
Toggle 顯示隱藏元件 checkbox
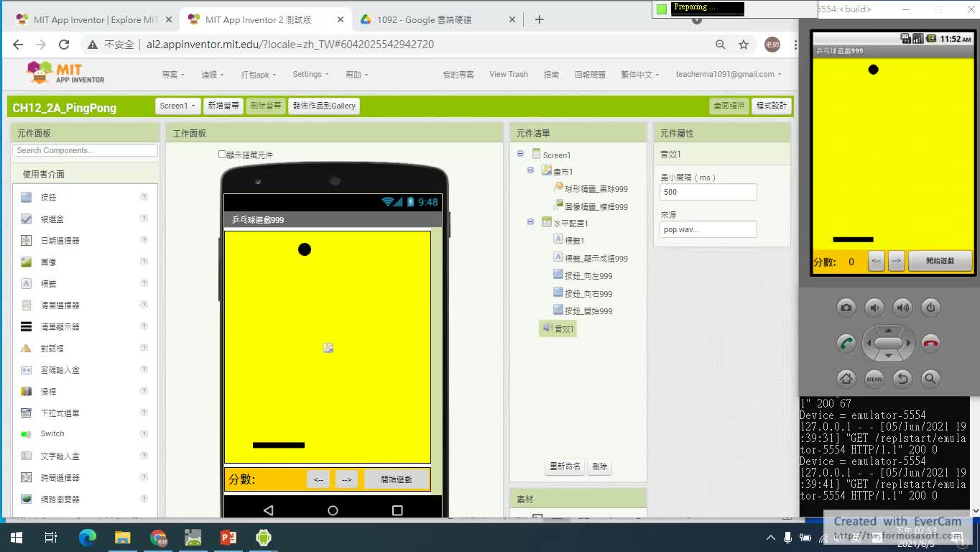click(222, 154)
